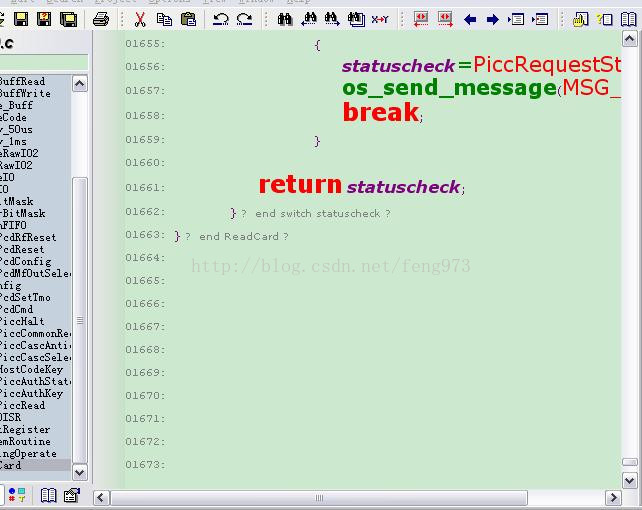Open symbol window properties icon at bottom
This screenshot has height=510, width=642.
(72, 495)
